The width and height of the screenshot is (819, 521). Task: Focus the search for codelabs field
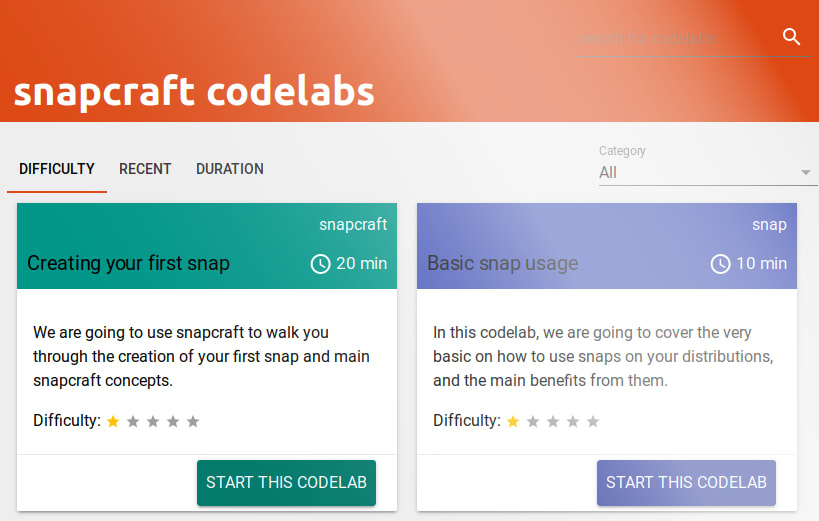click(677, 39)
